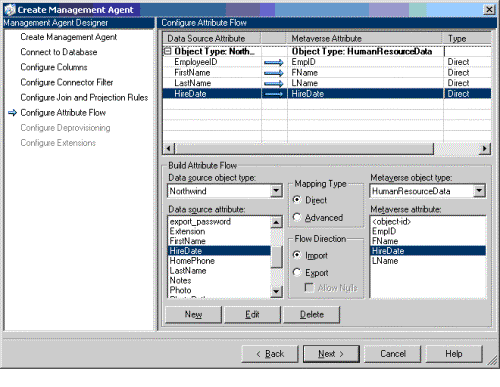Viewport: 500px width, 387px height.
Task: Click the Create Management Agent title bar icon
Action: click(10, 10)
